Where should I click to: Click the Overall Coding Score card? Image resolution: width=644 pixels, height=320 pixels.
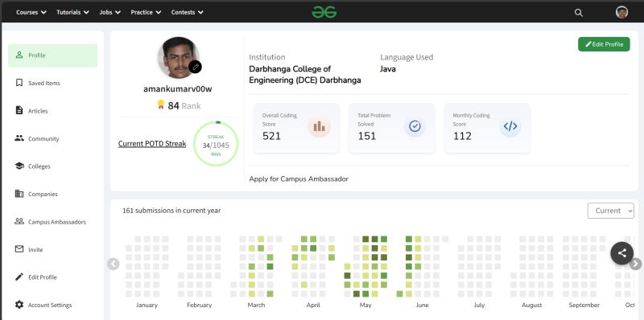click(296, 129)
